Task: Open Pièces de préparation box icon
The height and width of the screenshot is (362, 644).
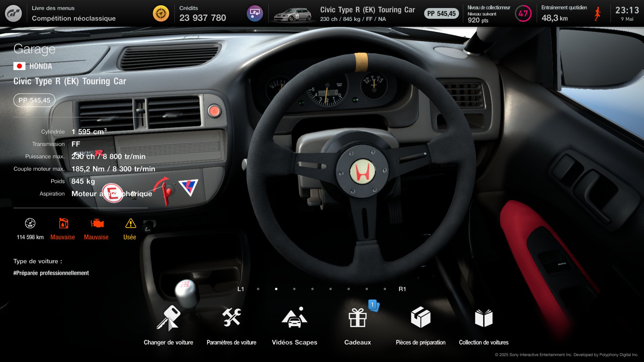Action: (421, 318)
